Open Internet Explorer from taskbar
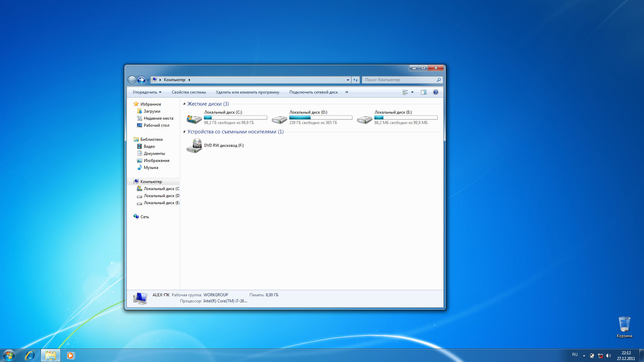Image resolution: width=644 pixels, height=362 pixels. pyautogui.click(x=30, y=355)
